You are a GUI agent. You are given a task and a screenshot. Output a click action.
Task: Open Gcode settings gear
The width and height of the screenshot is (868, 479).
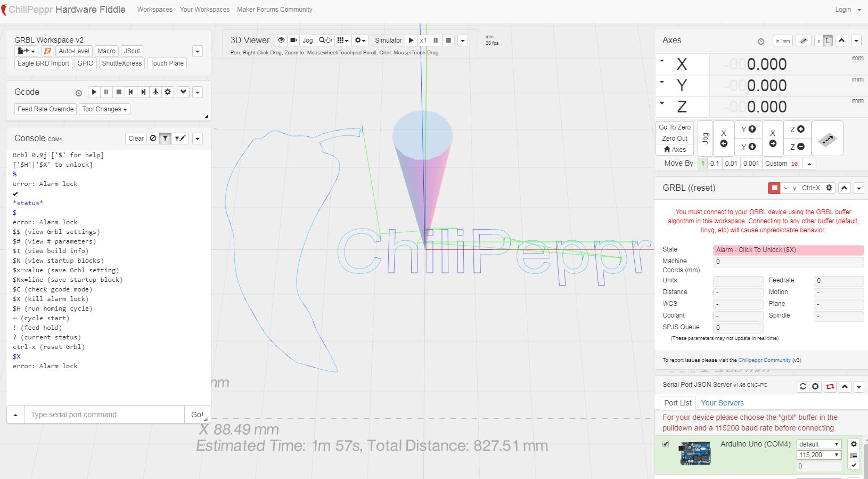pos(168,92)
